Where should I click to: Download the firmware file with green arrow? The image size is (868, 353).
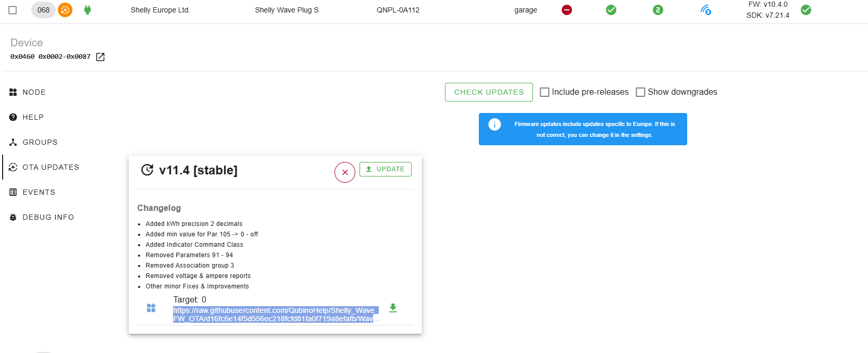pos(393,308)
